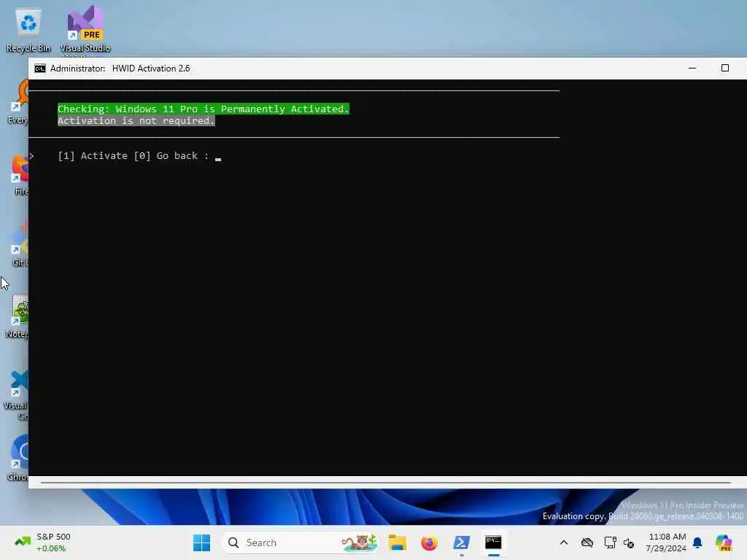Click the cloud sync off tray icon
Image resolution: width=747 pixels, height=560 pixels.
click(587, 542)
